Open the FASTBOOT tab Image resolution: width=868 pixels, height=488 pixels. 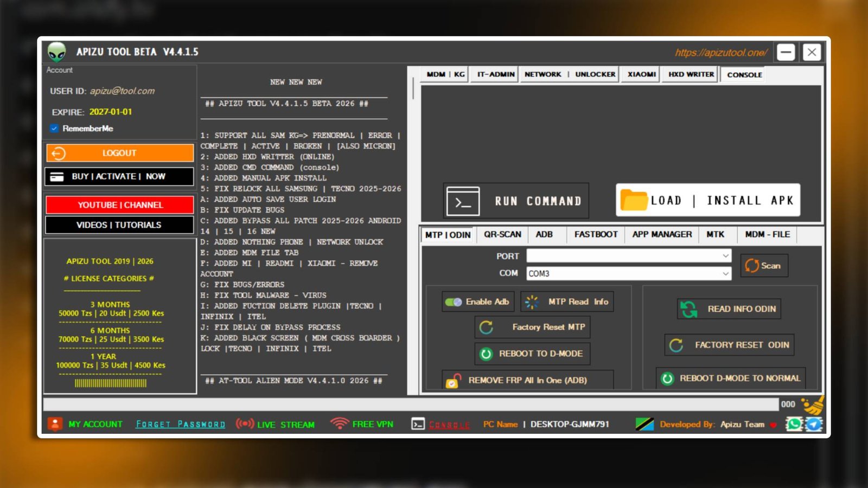595,234
